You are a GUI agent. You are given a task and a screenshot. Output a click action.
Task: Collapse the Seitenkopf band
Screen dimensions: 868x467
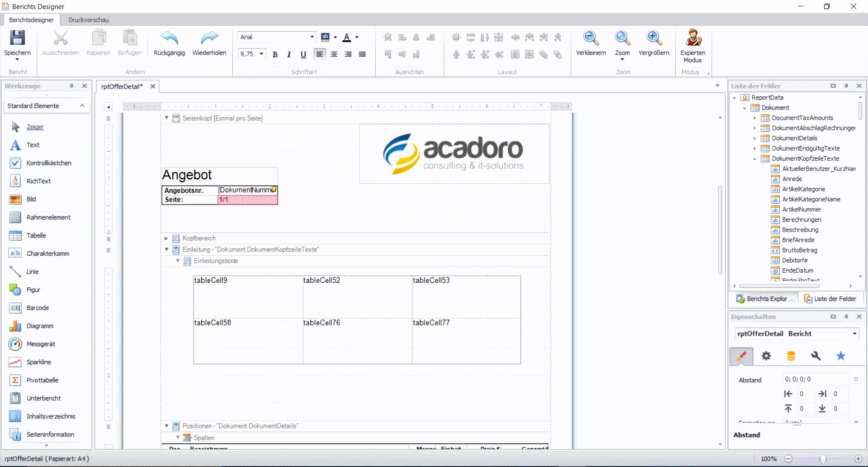[166, 118]
